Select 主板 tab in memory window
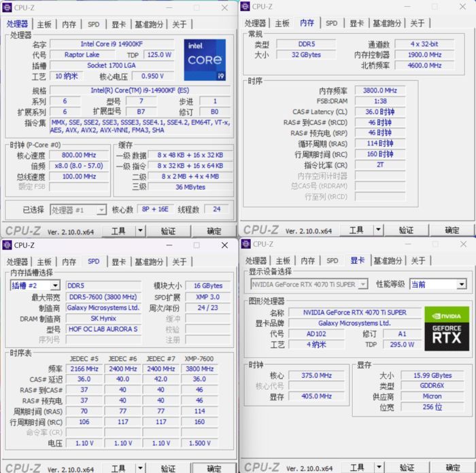The width and height of the screenshot is (476, 473). tap(282, 23)
